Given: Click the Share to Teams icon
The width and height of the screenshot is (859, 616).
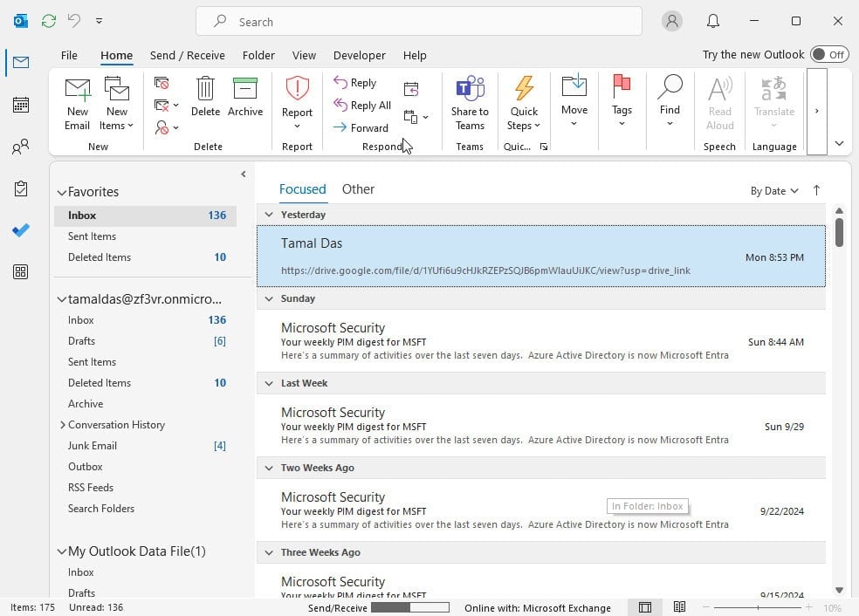Looking at the screenshot, I should (x=470, y=91).
